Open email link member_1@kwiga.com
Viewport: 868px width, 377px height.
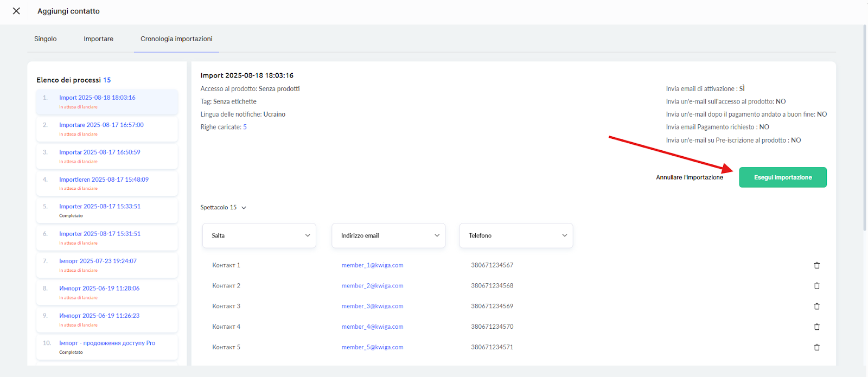(x=372, y=265)
